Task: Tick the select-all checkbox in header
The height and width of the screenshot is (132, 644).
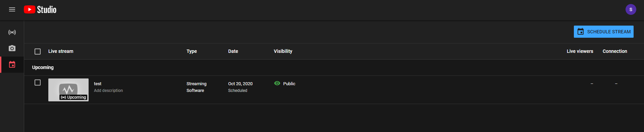Action: (x=38, y=52)
